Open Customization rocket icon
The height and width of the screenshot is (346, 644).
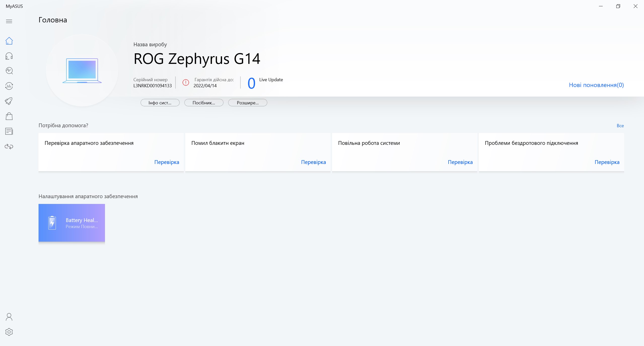tap(9, 101)
